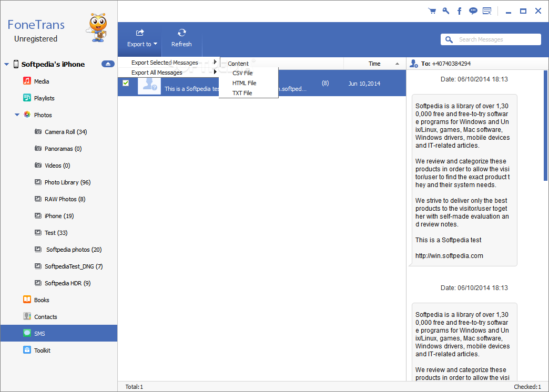
Task: Click the Photo Library album icon
Action: click(38, 182)
